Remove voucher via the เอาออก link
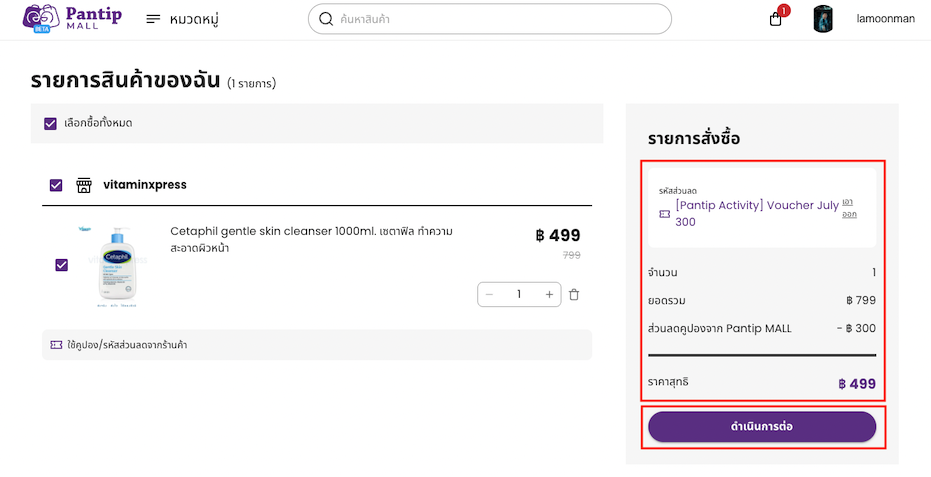 click(850, 209)
